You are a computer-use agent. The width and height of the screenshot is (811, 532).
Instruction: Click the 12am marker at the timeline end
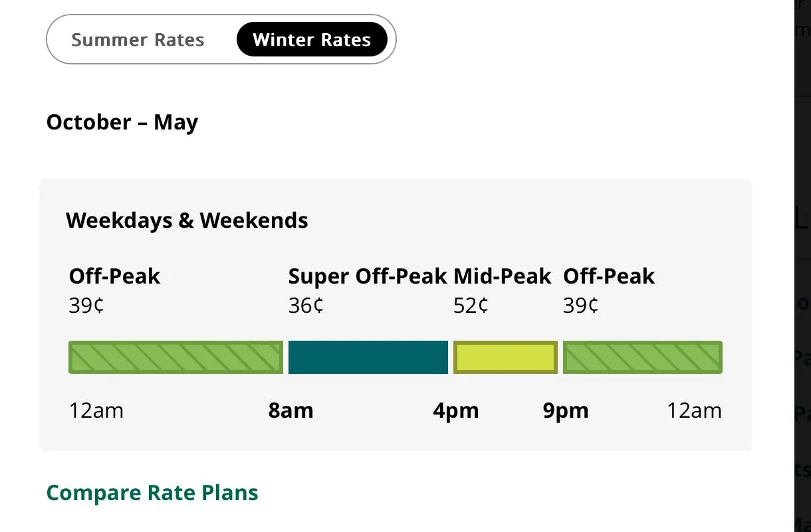tap(695, 410)
